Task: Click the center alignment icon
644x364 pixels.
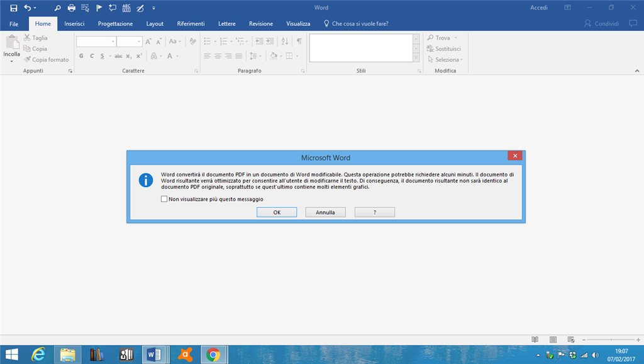Action: [218, 56]
